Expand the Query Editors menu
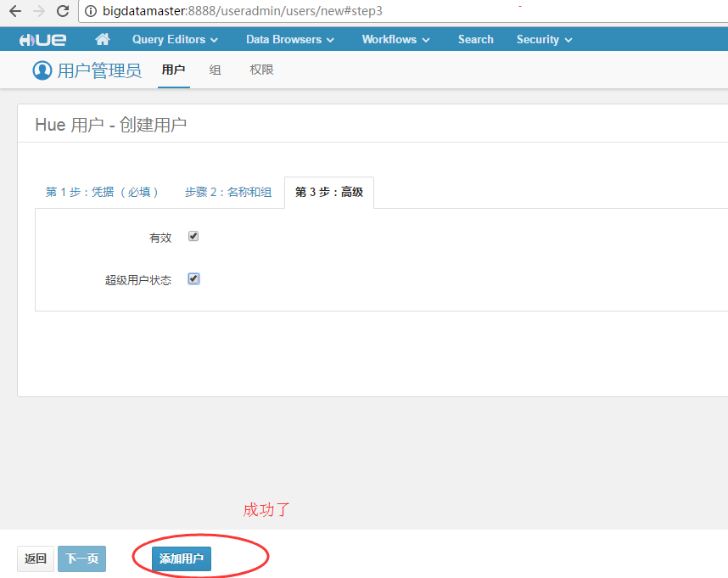Image resolution: width=728 pixels, height=578 pixels. [175, 39]
